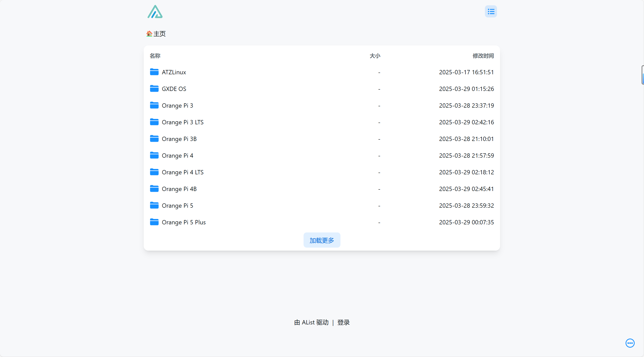The width and height of the screenshot is (644, 357).
Task: Click the Orange Pi 3B folder icon
Action: pyautogui.click(x=154, y=139)
